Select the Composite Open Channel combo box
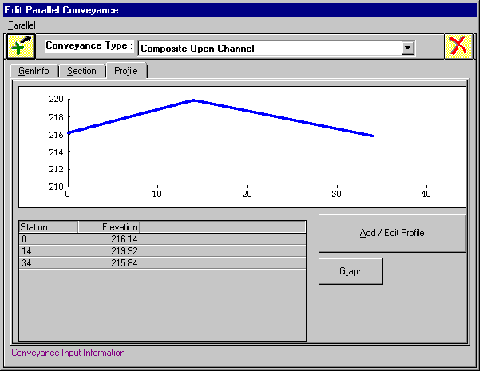The width and height of the screenshot is (480, 371). click(276, 48)
